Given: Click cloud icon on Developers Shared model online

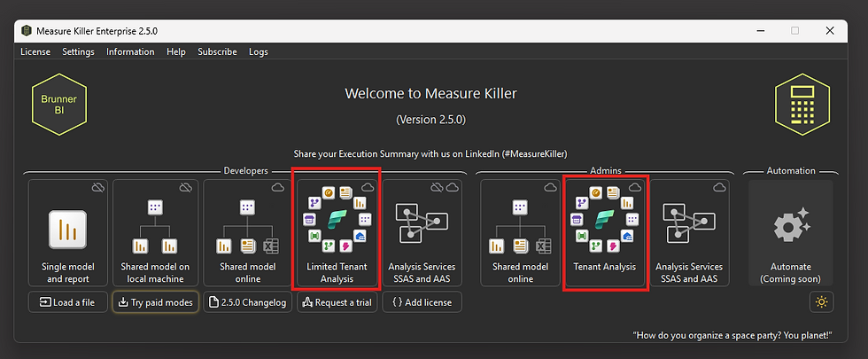Looking at the screenshot, I should [x=278, y=188].
